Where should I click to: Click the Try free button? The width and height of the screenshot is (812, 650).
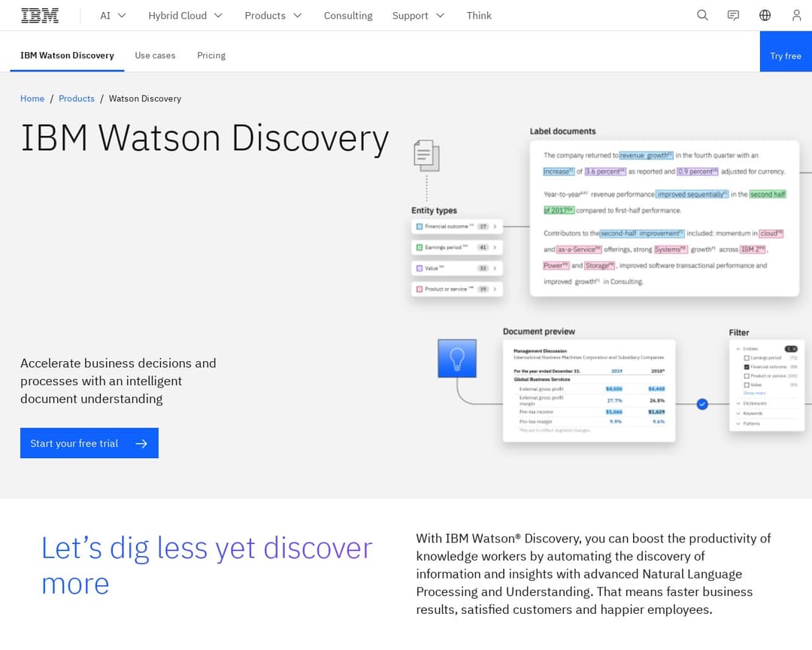786,51
